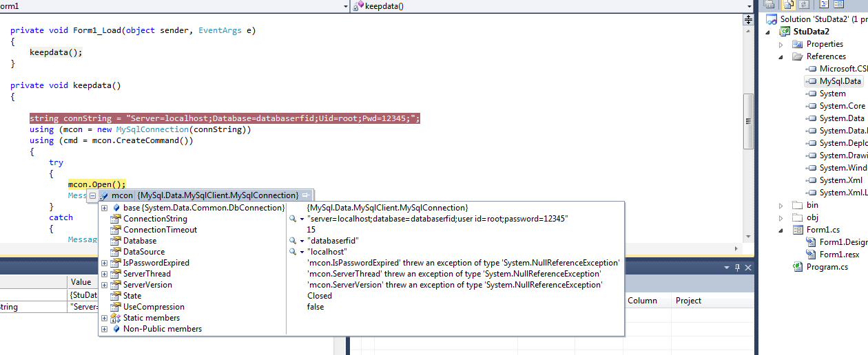Viewport: 868px width, 355px height.
Task: Click the System.Core reference icon
Action: tap(812, 106)
